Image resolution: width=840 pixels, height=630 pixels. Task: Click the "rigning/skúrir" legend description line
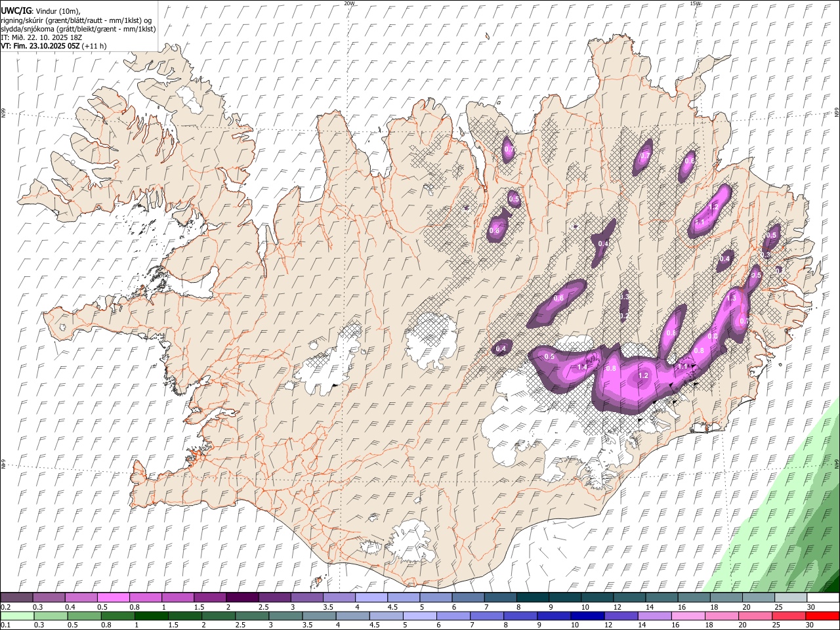pyautogui.click(x=76, y=20)
